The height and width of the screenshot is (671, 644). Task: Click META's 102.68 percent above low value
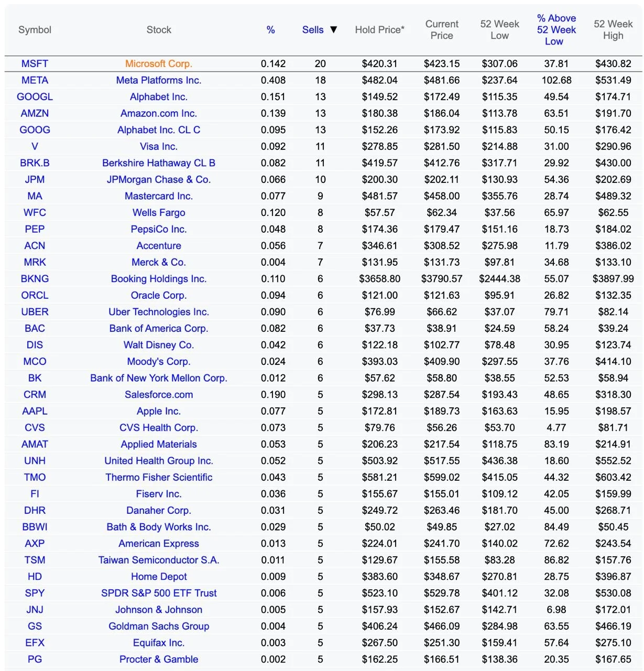(556, 80)
